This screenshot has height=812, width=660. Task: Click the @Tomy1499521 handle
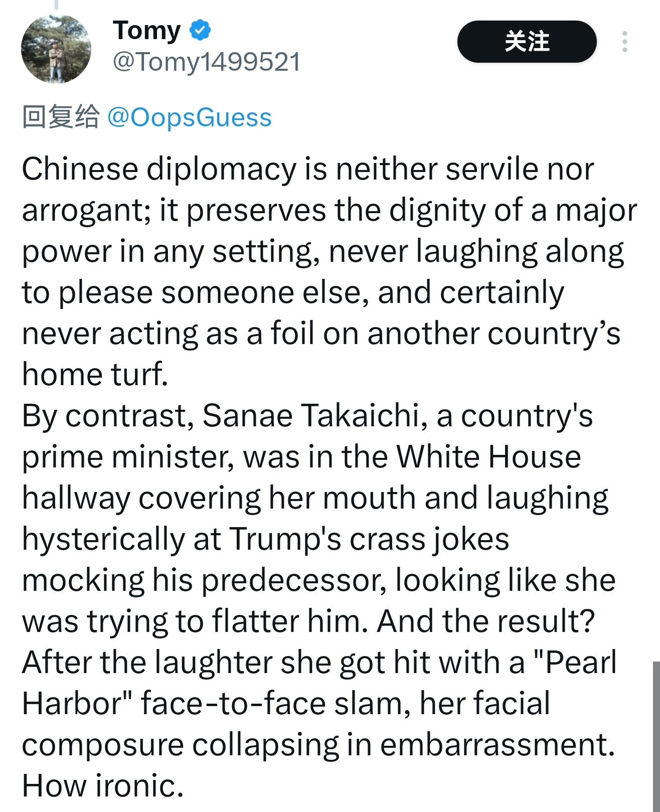(x=207, y=62)
